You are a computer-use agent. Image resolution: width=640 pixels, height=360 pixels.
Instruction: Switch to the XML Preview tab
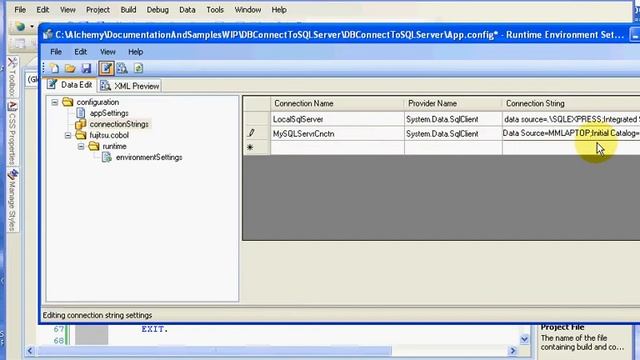[130, 86]
